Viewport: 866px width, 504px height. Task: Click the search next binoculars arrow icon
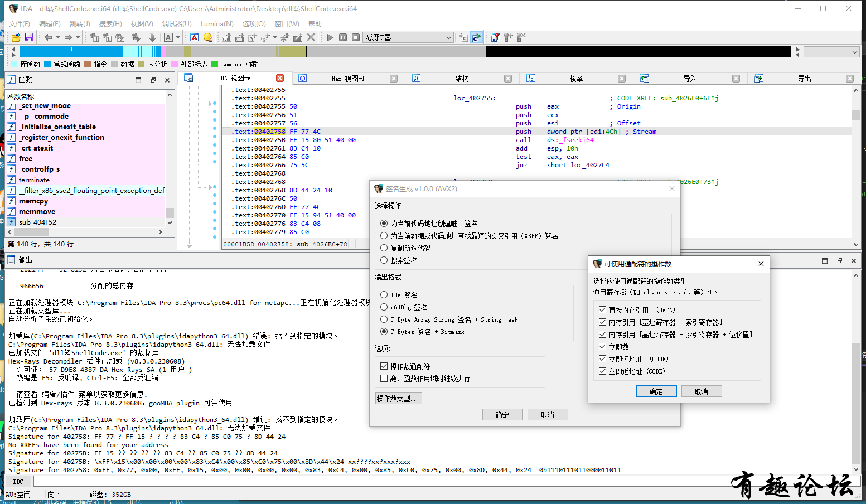pos(136,37)
